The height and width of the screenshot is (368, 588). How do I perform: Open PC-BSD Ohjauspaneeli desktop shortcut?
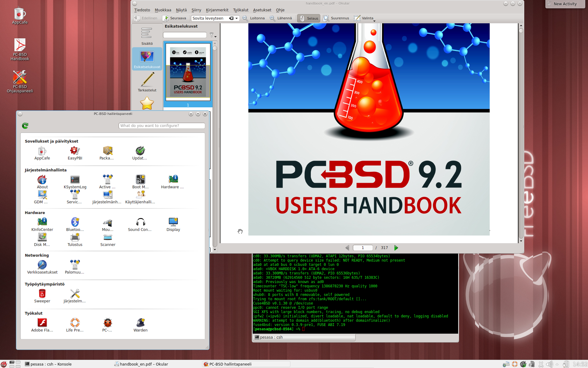pos(20,82)
